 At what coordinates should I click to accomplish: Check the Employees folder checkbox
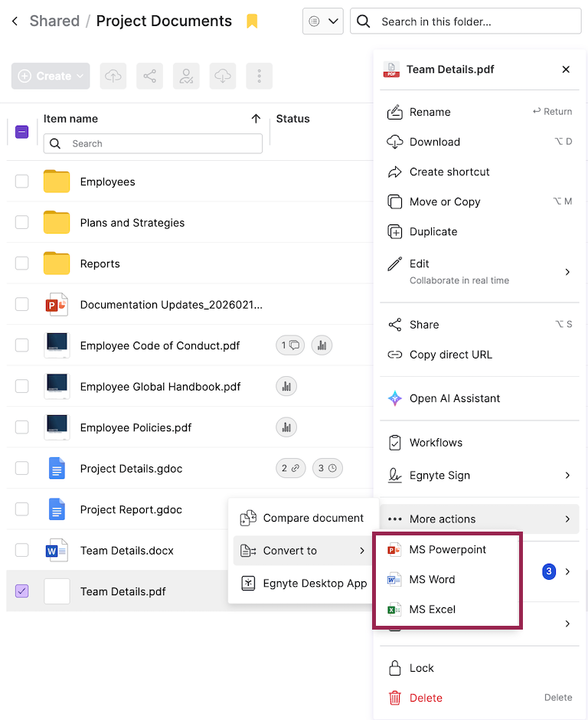click(22, 182)
